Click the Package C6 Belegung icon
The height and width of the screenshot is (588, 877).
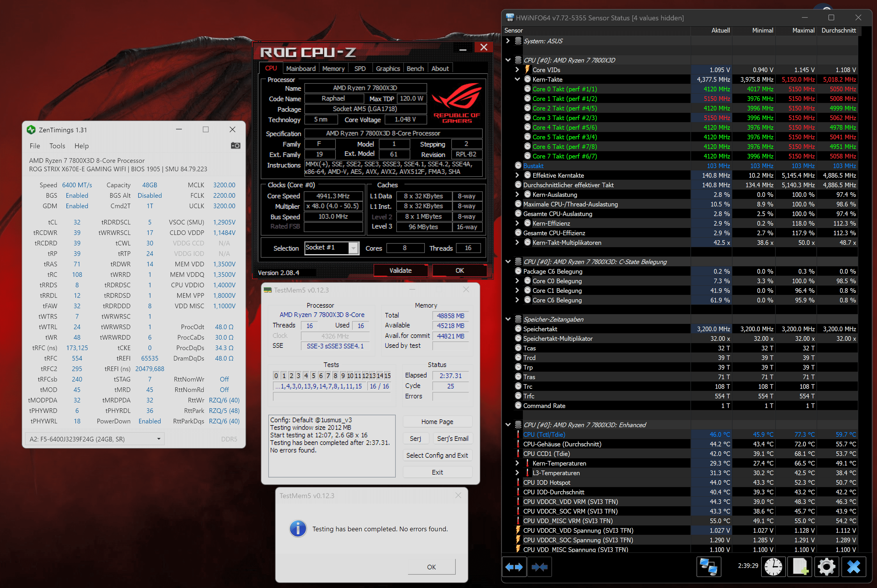[518, 271]
